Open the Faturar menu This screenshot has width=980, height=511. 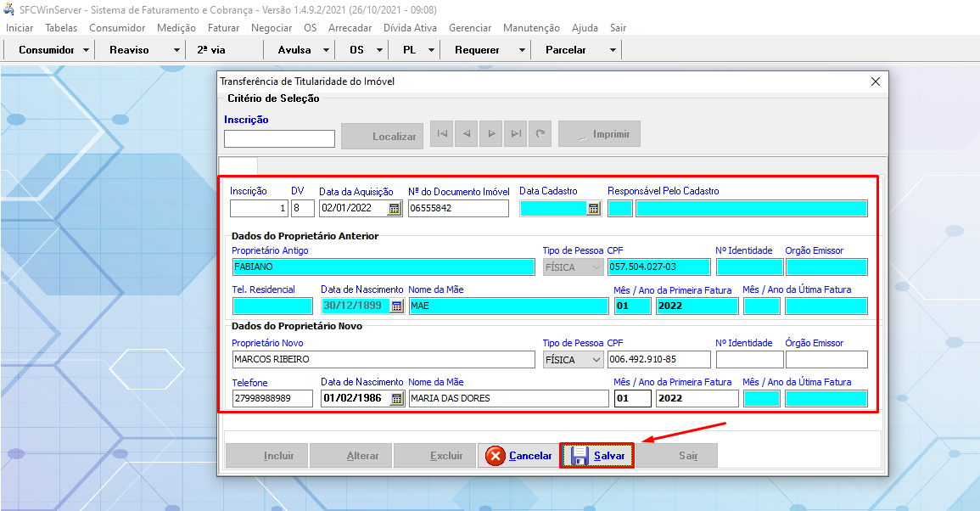(x=223, y=28)
